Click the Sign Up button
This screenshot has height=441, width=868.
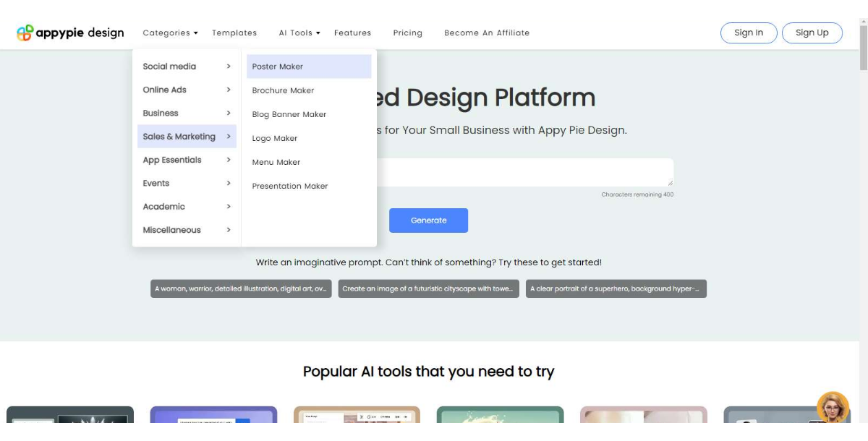812,33
